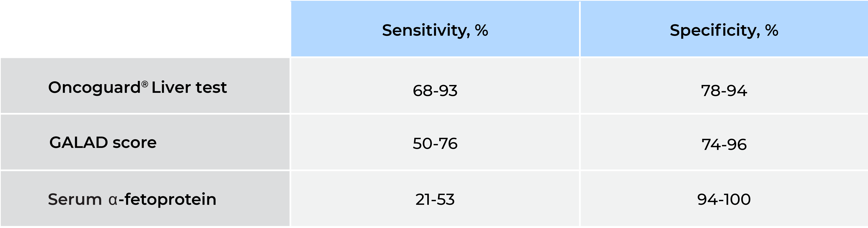Click the empty top-left table cell

145,29
